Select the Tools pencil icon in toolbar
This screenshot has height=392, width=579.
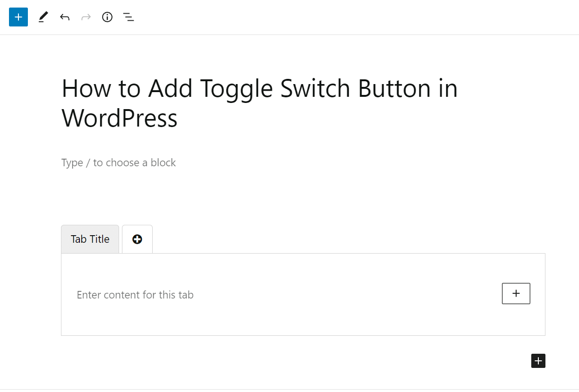(x=43, y=17)
